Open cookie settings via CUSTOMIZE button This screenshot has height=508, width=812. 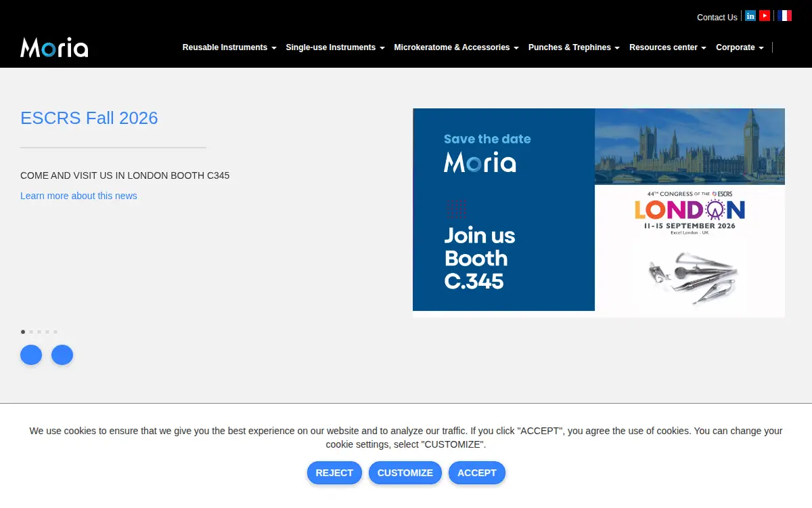pos(405,473)
